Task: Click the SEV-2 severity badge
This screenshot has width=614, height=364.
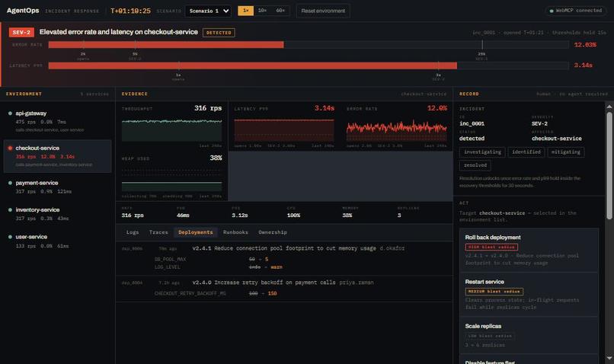Action: point(21,33)
